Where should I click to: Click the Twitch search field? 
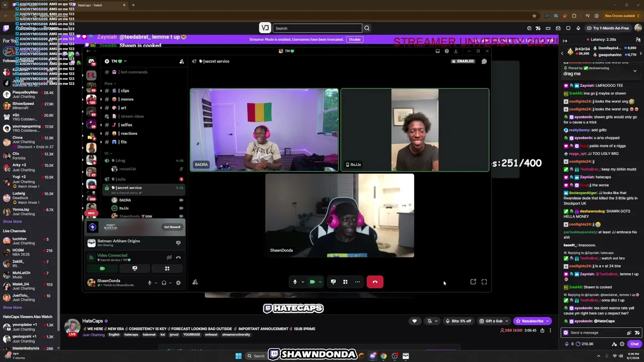318,28
